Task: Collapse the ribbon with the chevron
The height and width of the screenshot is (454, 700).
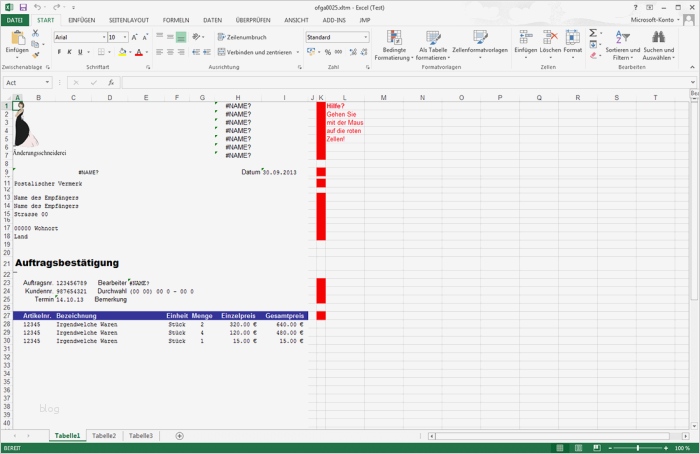Action: click(x=692, y=67)
